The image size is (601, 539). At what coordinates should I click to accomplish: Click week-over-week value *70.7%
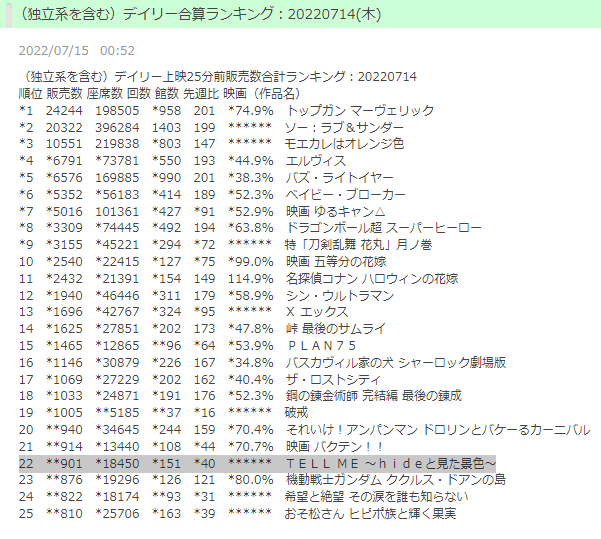click(251, 447)
